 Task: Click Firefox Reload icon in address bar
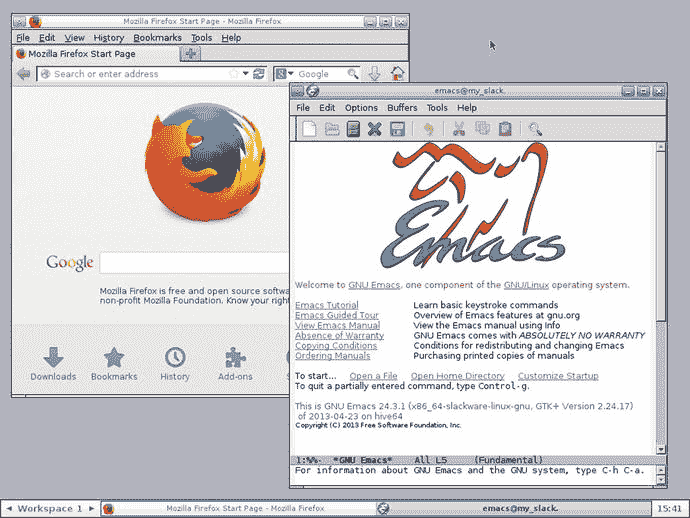(259, 73)
